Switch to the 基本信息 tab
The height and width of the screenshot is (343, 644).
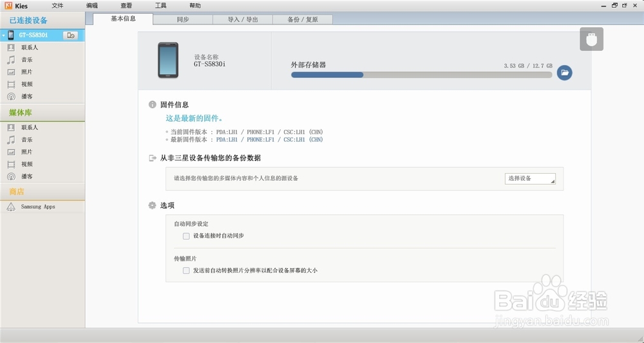pyautogui.click(x=123, y=19)
